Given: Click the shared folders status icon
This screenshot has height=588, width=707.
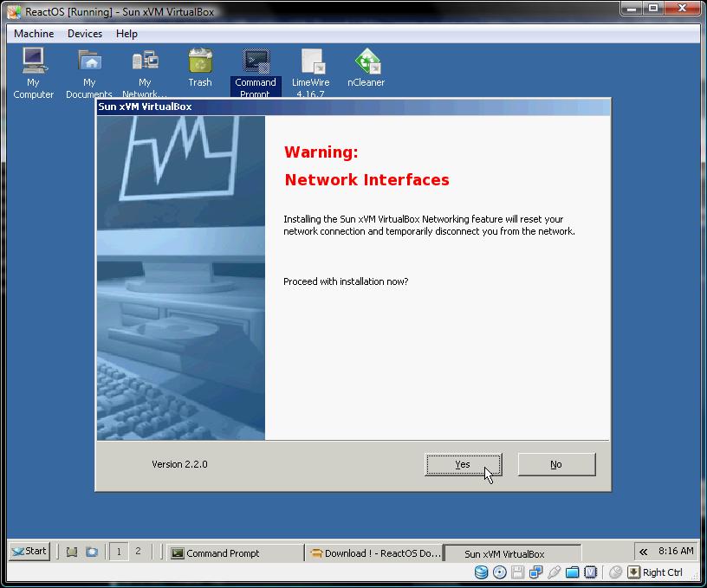Looking at the screenshot, I should click(572, 572).
